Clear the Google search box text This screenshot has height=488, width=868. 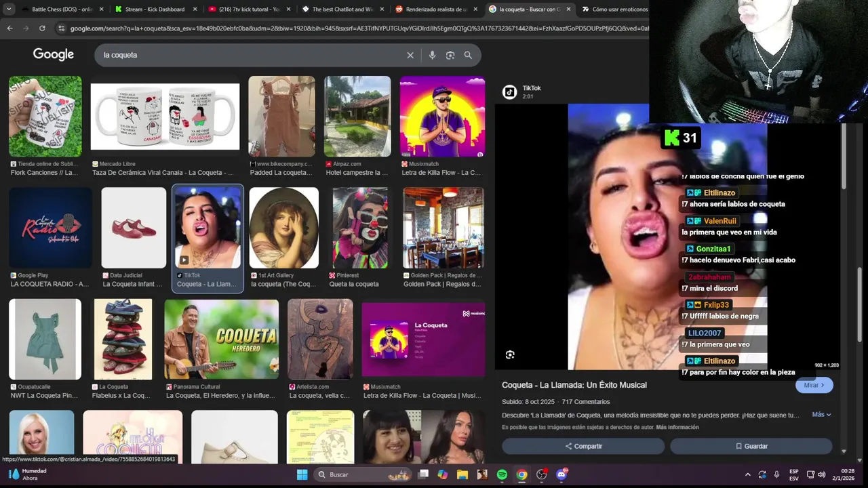tap(410, 55)
